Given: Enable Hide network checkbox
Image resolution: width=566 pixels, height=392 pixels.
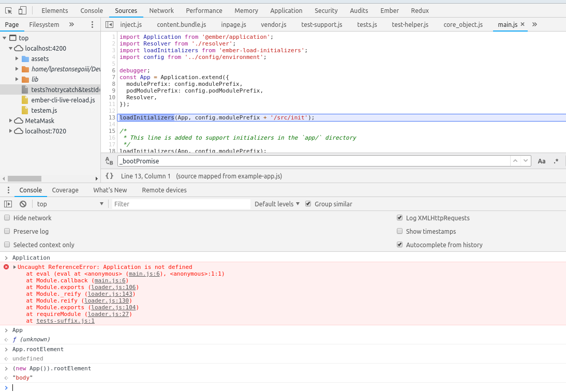Looking at the screenshot, I should [x=7, y=218].
